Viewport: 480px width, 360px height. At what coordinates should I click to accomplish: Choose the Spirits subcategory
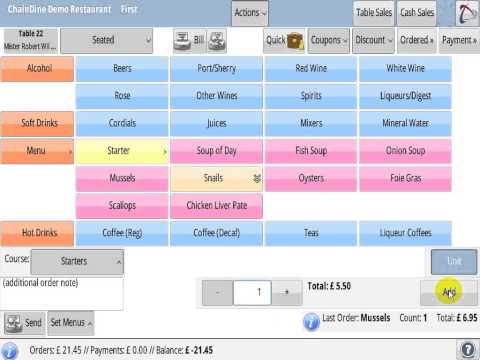pyautogui.click(x=311, y=96)
